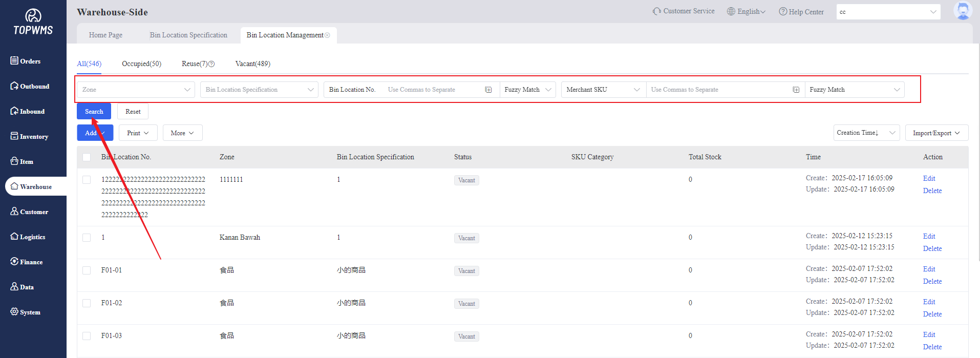The height and width of the screenshot is (358, 980).
Task: Click the Bin Location No. batch-input icon
Action: click(488, 90)
